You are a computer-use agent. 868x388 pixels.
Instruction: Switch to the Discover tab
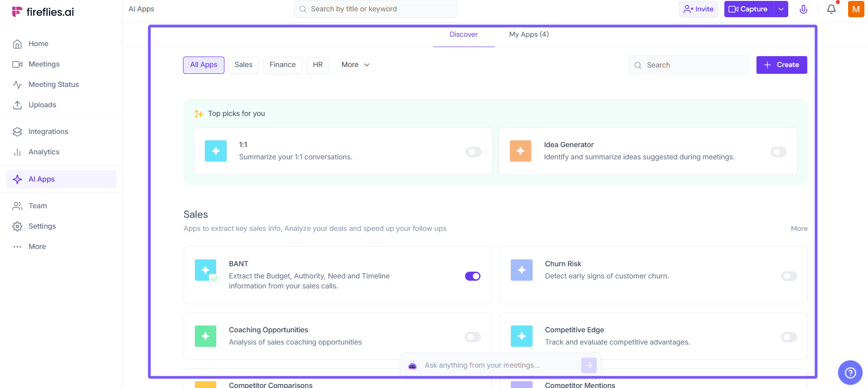point(464,34)
